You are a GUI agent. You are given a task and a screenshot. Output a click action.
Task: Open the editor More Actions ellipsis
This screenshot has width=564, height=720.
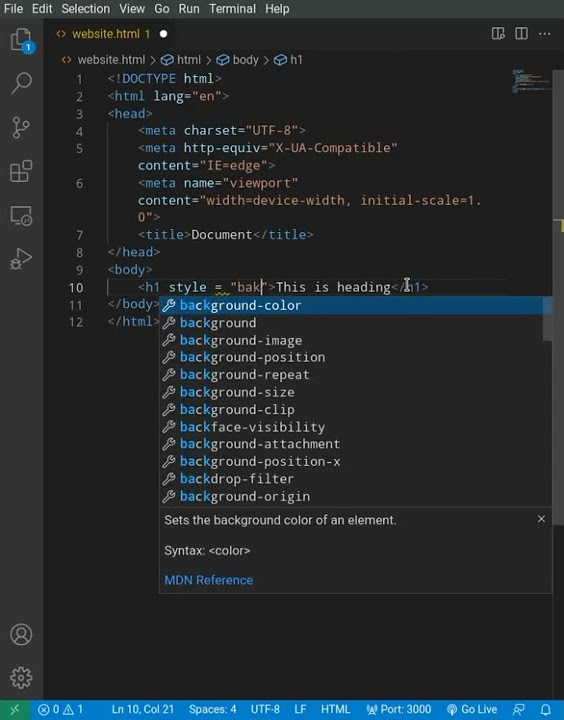pyautogui.click(x=545, y=34)
